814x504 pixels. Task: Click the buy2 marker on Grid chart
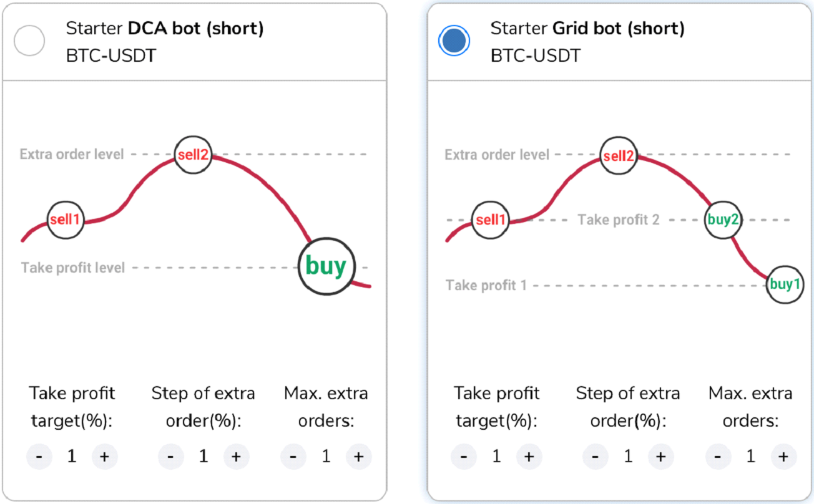coord(723,220)
